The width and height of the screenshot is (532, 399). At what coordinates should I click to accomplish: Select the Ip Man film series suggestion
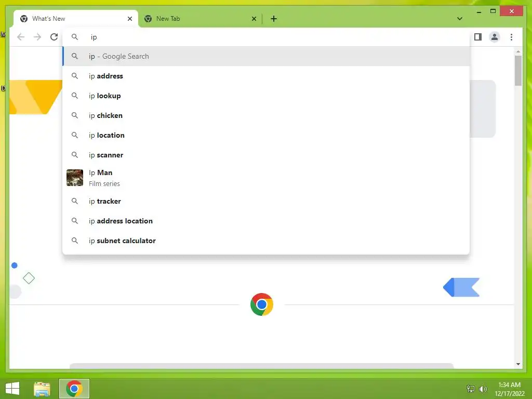click(x=266, y=178)
